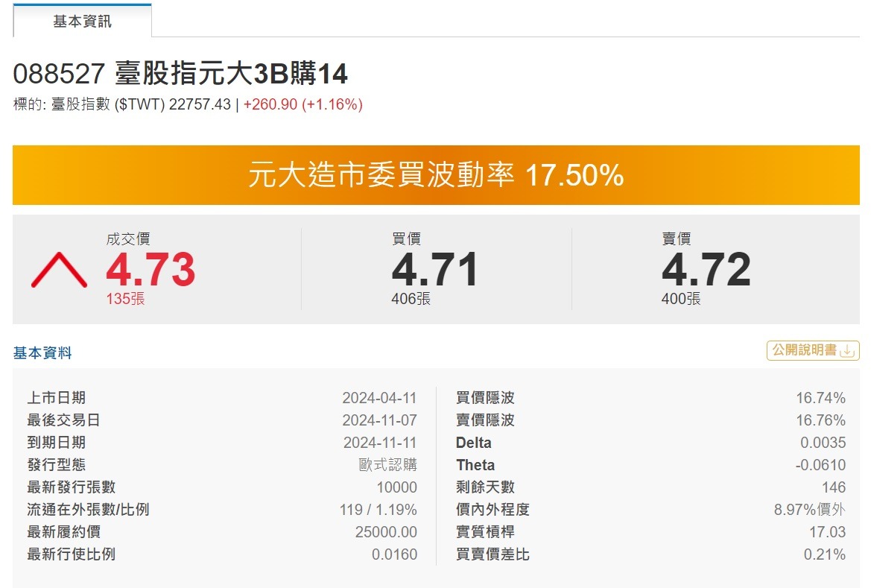Screen dimensions: 871x588
Task: Click the 最新行使比例 value 0.0160
Action: tap(394, 554)
